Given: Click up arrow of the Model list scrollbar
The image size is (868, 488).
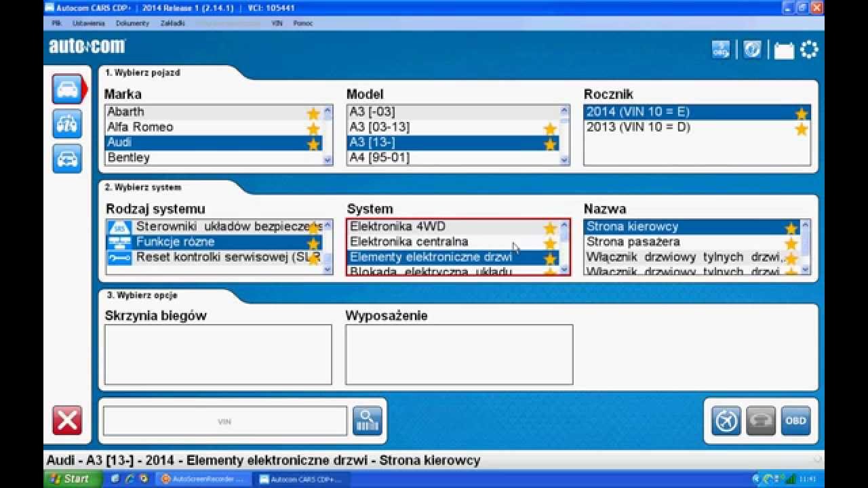Looking at the screenshot, I should pos(564,111).
